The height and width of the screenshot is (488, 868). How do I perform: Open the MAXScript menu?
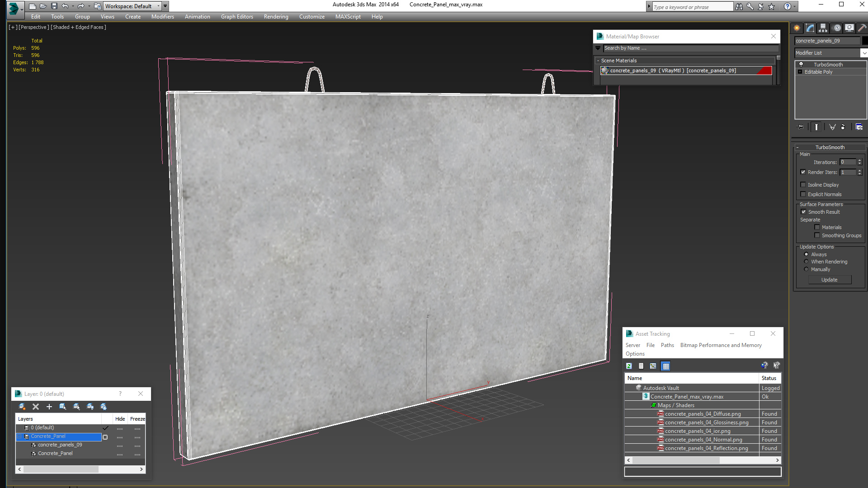click(348, 17)
